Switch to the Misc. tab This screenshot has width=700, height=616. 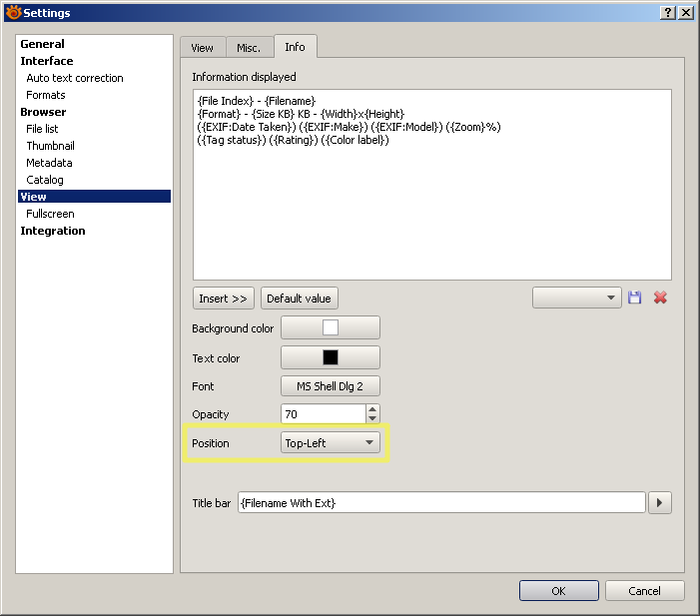pos(249,48)
